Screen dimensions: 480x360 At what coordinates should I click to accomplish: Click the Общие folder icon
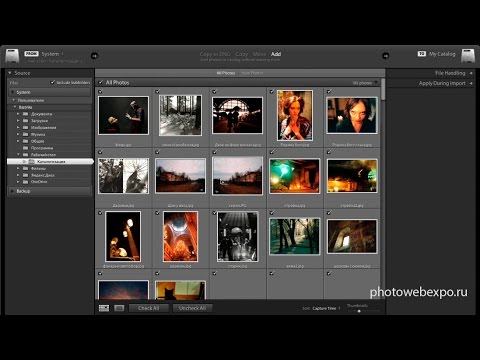pos(25,141)
